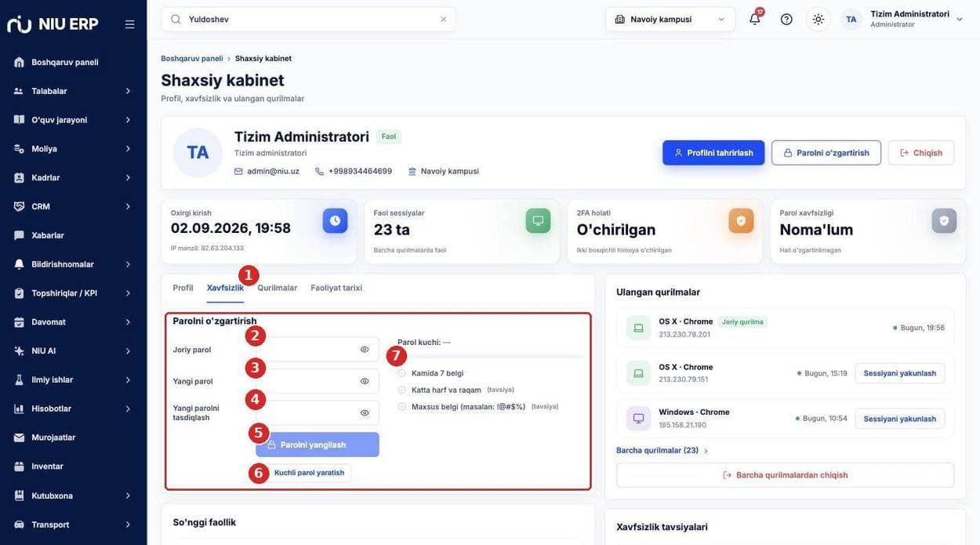End session for OS X Chrome 213.230.79.151
The image size is (980, 545).
click(x=900, y=373)
